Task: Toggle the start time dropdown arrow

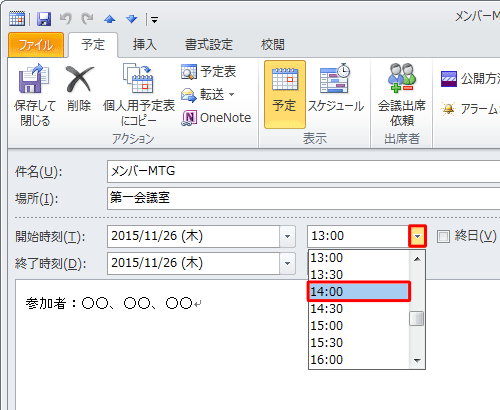Action: [x=417, y=236]
